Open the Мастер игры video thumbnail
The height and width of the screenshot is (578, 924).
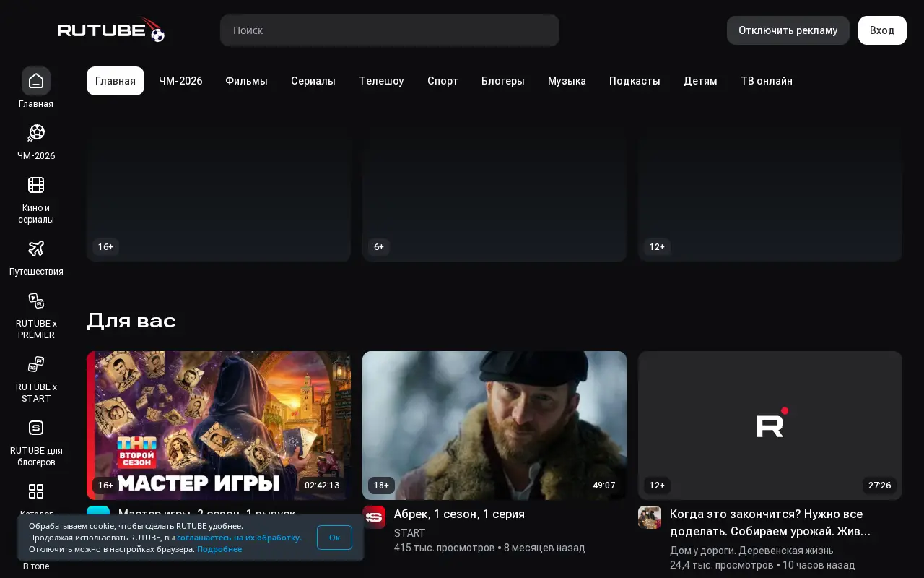tap(219, 426)
